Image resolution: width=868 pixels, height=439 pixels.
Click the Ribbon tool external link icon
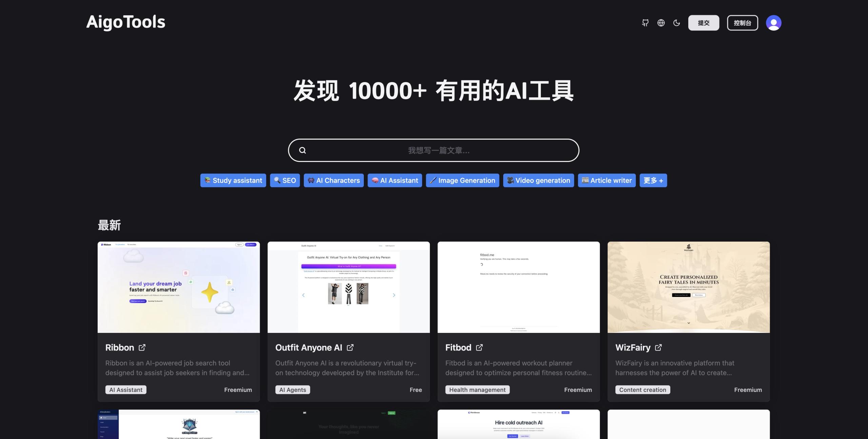pos(142,347)
